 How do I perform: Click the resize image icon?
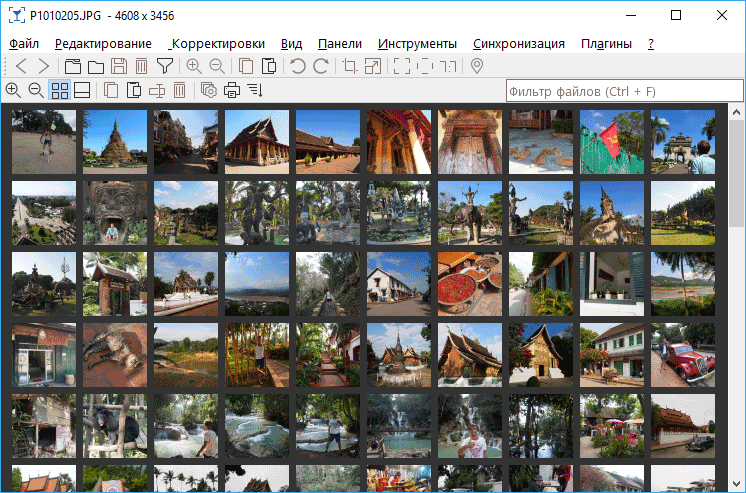pos(373,67)
